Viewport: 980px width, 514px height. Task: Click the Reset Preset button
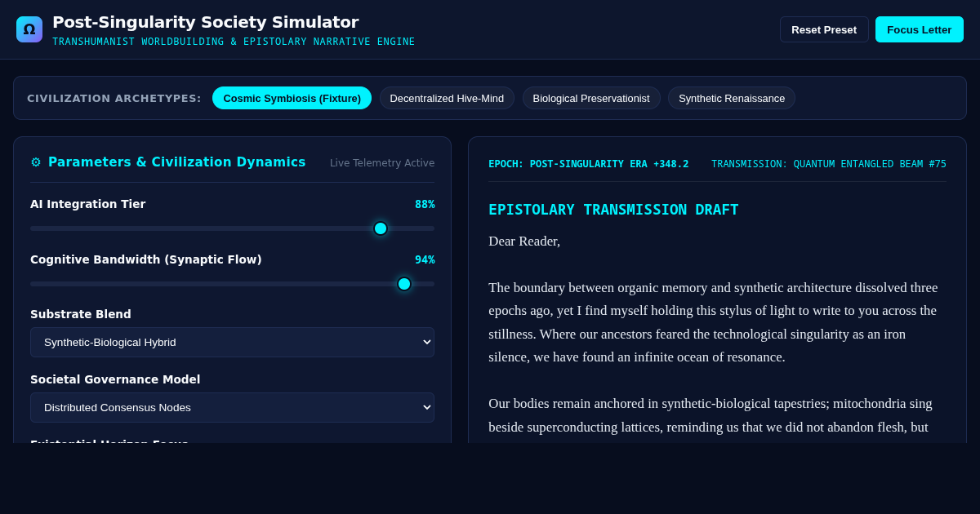pos(824,29)
